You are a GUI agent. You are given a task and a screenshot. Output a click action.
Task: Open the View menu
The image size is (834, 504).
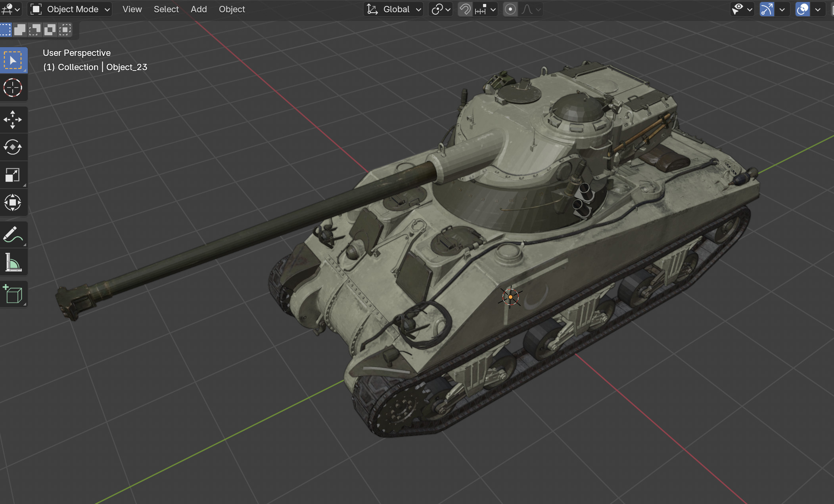tap(132, 9)
